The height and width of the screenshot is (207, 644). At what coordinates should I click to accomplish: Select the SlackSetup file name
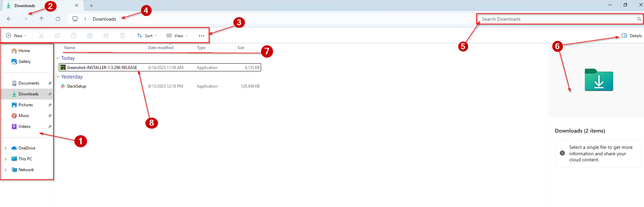pyautogui.click(x=76, y=86)
